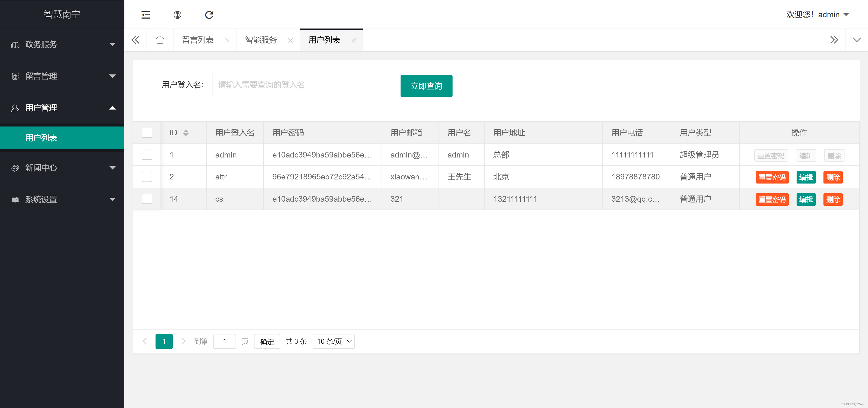Click the home icon in the tab bar
This screenshot has height=408, width=868.
(160, 39)
